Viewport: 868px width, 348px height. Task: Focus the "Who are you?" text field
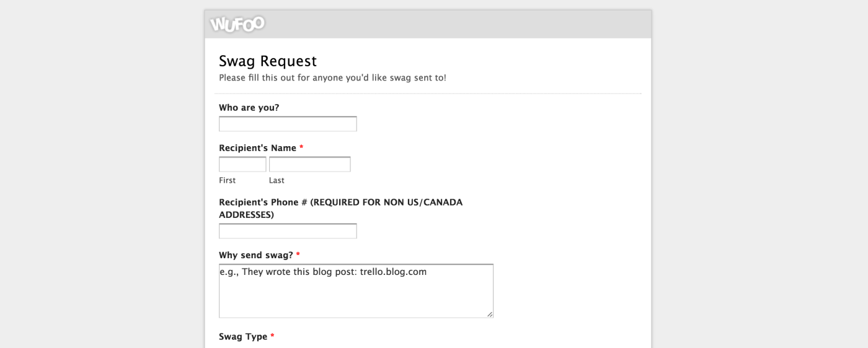click(x=288, y=124)
